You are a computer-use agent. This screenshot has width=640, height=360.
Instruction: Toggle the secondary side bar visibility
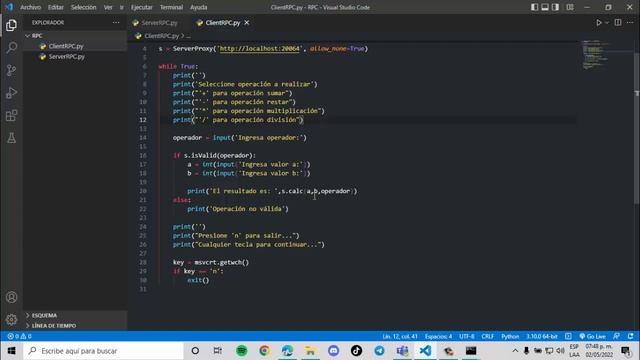(x=556, y=7)
